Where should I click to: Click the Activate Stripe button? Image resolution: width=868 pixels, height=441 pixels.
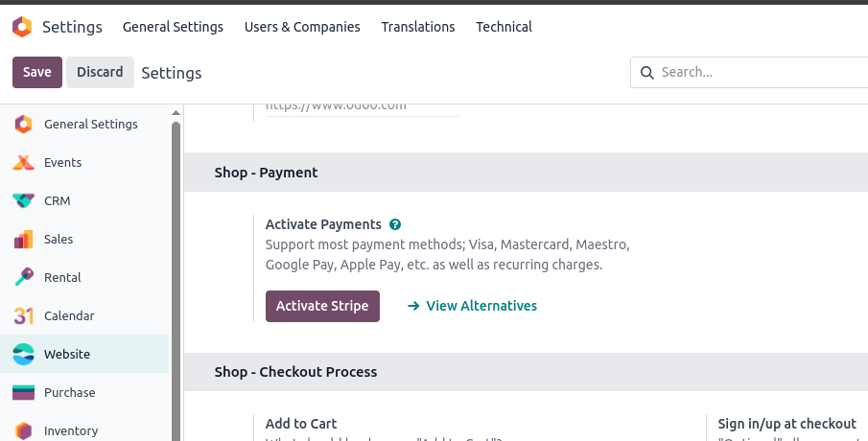[x=322, y=306]
